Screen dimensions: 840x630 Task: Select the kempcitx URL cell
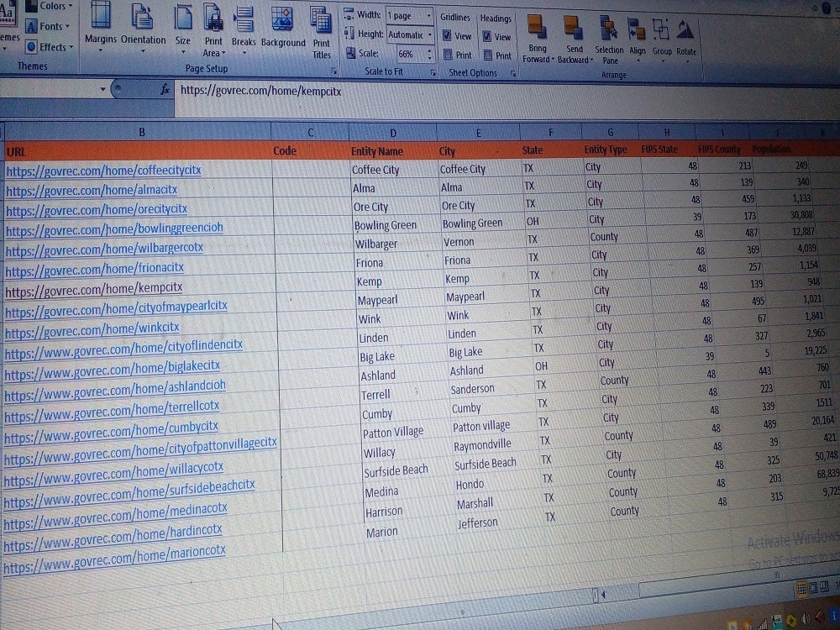coord(139,289)
